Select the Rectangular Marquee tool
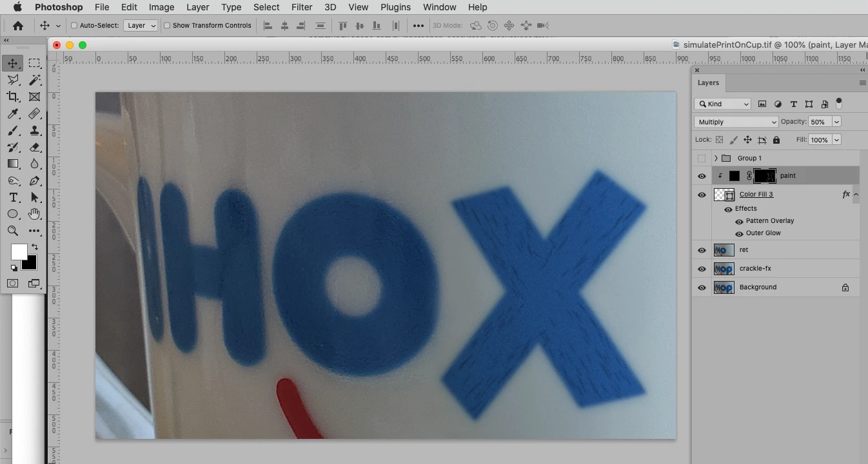This screenshot has height=464, width=868. pos(34,63)
